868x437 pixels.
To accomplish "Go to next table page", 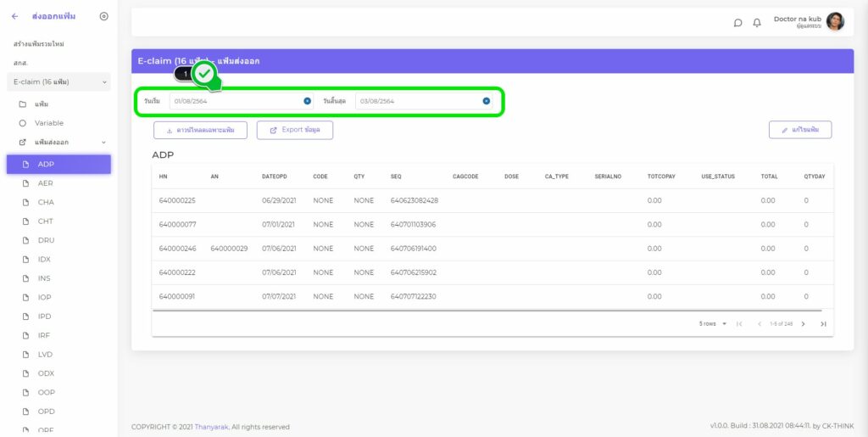I will [803, 324].
